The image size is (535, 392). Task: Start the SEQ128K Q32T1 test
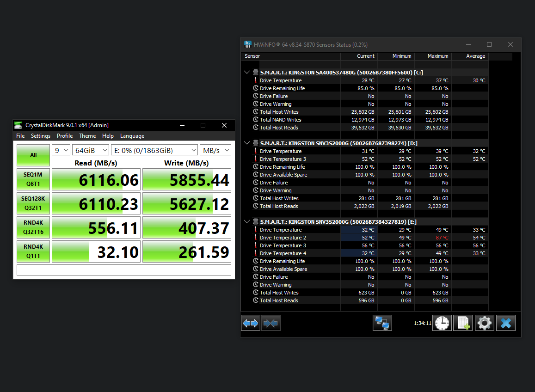33,203
